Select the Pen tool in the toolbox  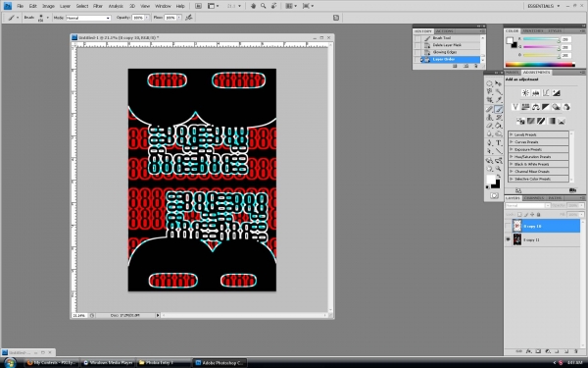coord(489,142)
